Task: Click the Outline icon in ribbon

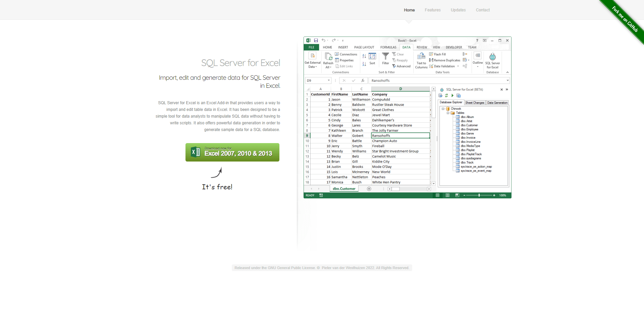Action: [478, 56]
